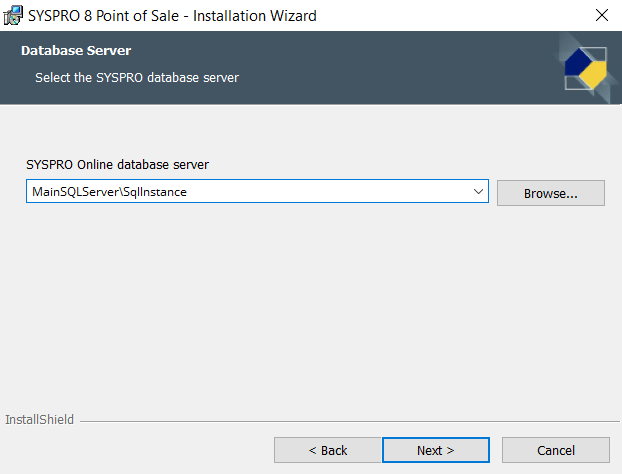This screenshot has width=622, height=474.
Task: Click the "SYSPRO Online database server" label
Action: [117, 164]
